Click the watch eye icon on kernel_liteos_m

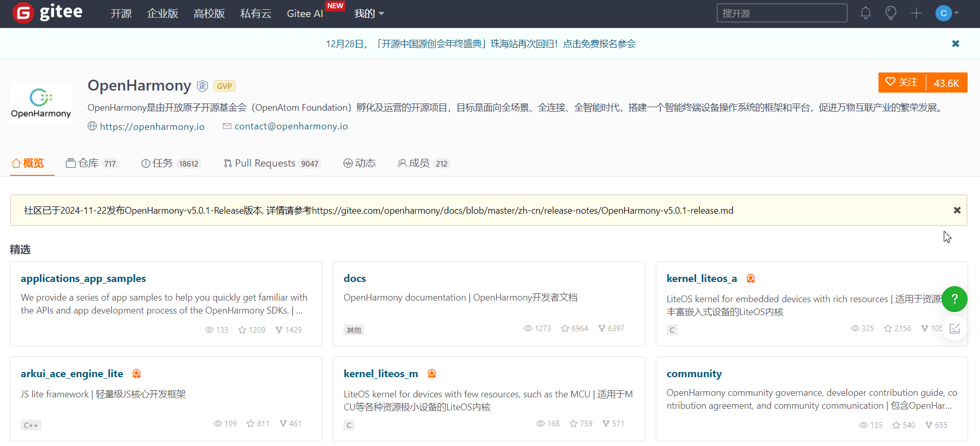coord(541,424)
